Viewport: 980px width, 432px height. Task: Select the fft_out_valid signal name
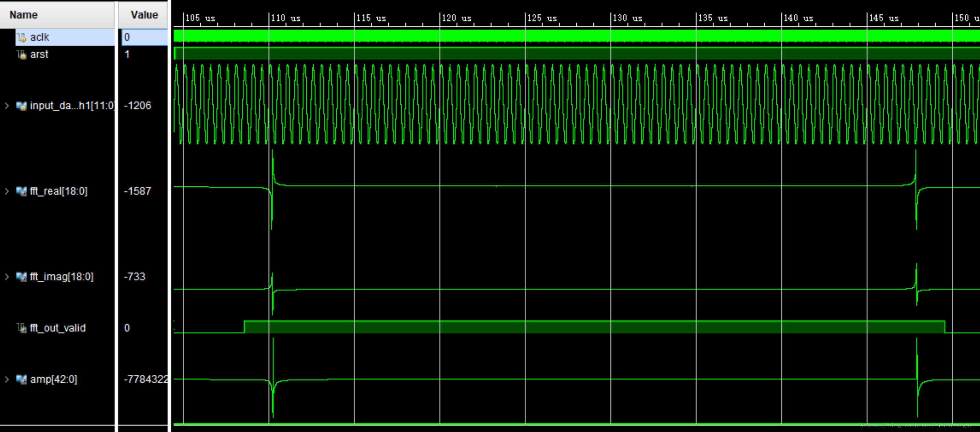tap(58, 328)
